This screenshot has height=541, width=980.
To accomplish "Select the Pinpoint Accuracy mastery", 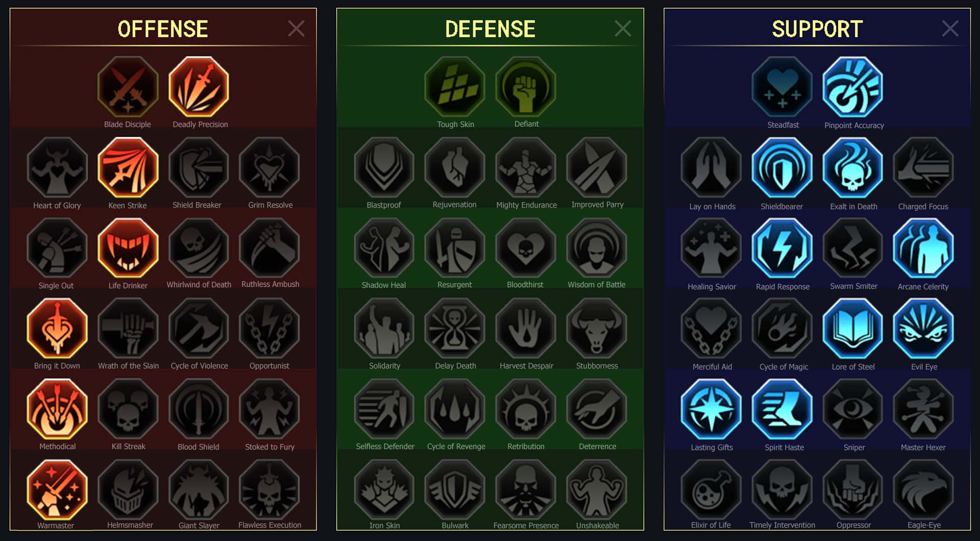I will pyautogui.click(x=853, y=87).
